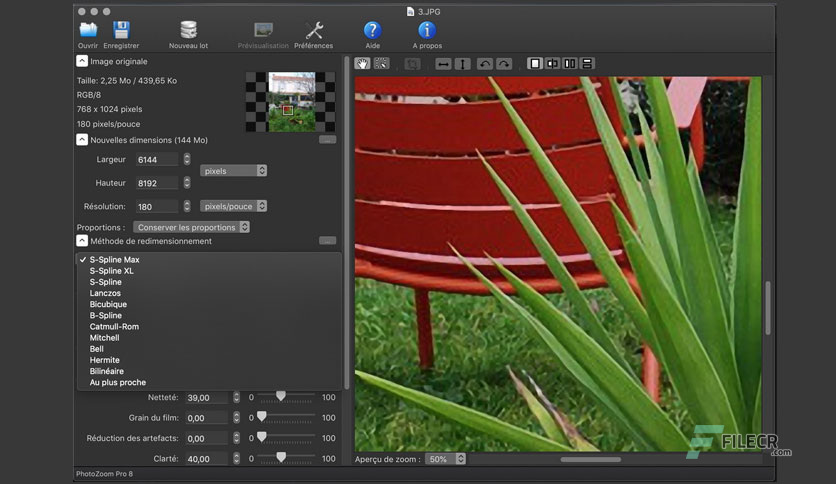The image size is (836, 484).
Task: Select the marquee selection tool
Action: [x=382, y=64]
